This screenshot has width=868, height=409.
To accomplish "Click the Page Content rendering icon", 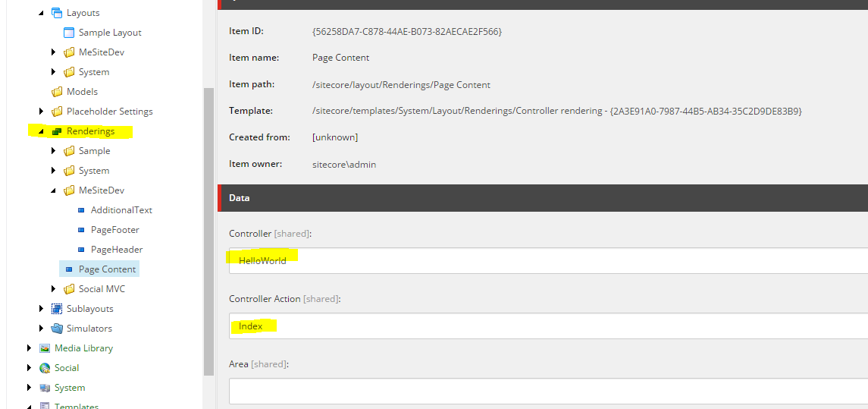I will pos(69,269).
